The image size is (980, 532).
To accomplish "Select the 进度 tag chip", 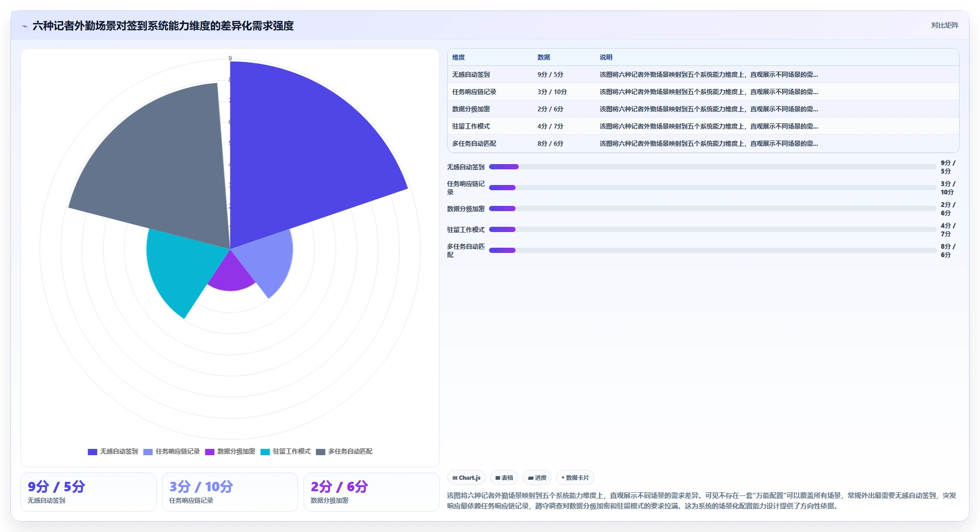I will point(537,478).
